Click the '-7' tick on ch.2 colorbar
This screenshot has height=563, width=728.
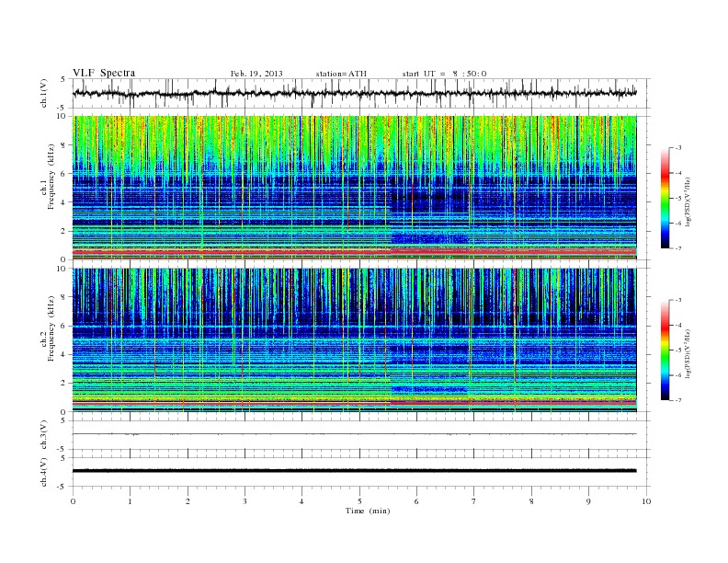tap(678, 400)
